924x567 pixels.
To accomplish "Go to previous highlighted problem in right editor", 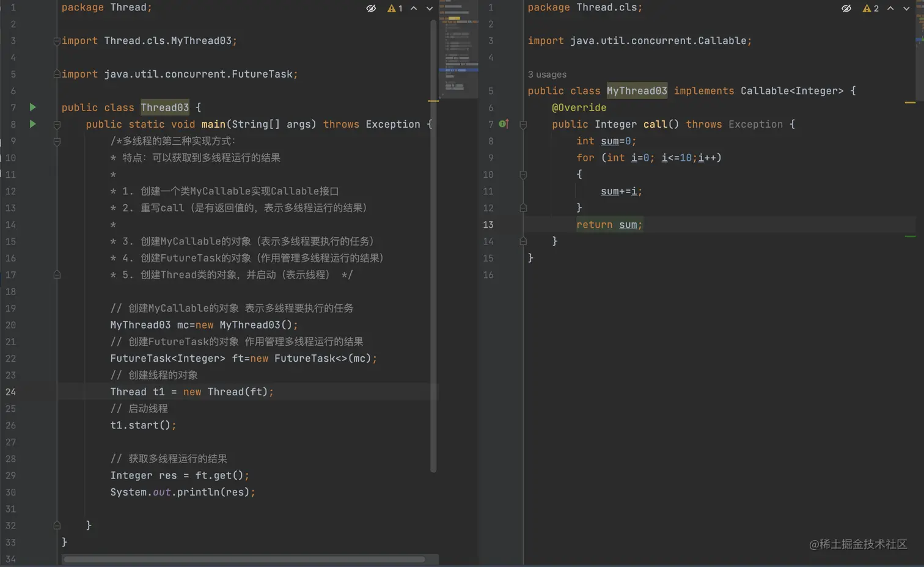I will (890, 8).
